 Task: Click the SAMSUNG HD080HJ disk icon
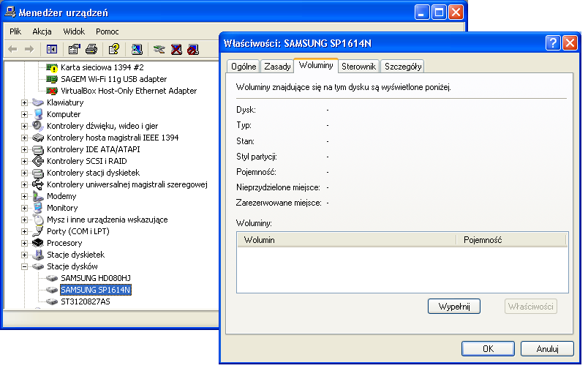click(52, 278)
